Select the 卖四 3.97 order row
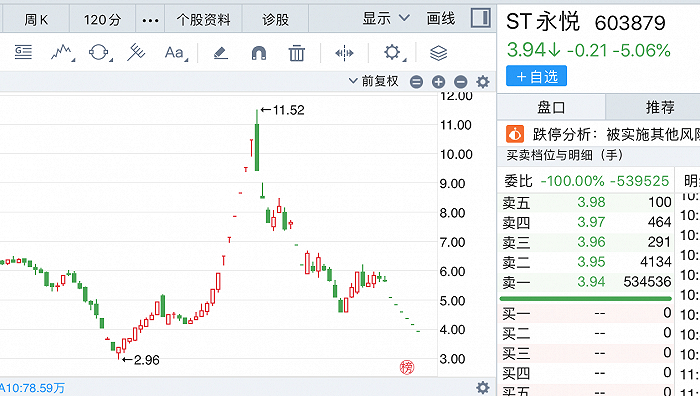Image resolution: width=700 pixels, height=396 pixels. (586, 222)
